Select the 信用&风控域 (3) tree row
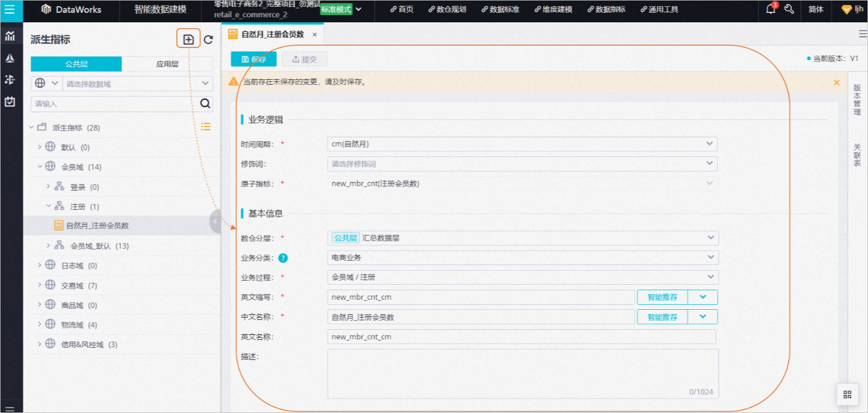The image size is (868, 413). 121,344
